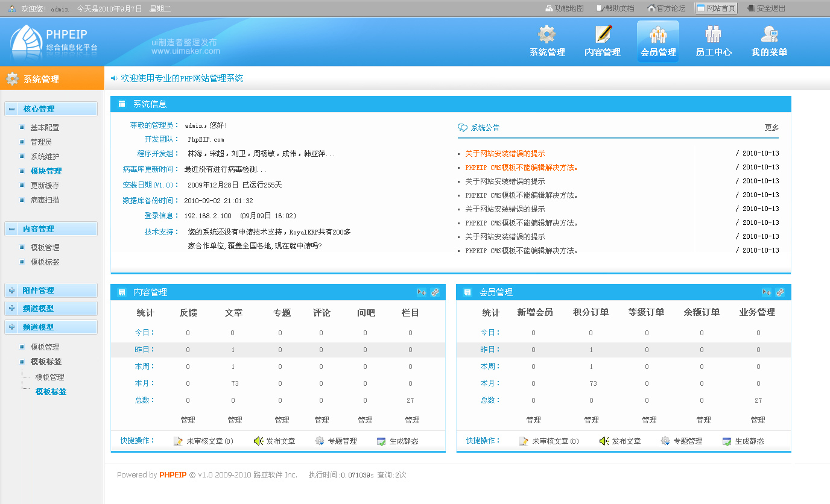Image resolution: width=830 pixels, height=504 pixels.
Task: Click the wrench icon in 会员管理 panel header
Action: [x=780, y=292]
